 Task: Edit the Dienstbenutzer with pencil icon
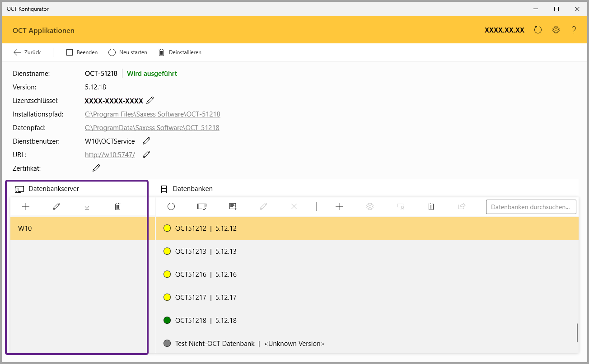click(146, 141)
